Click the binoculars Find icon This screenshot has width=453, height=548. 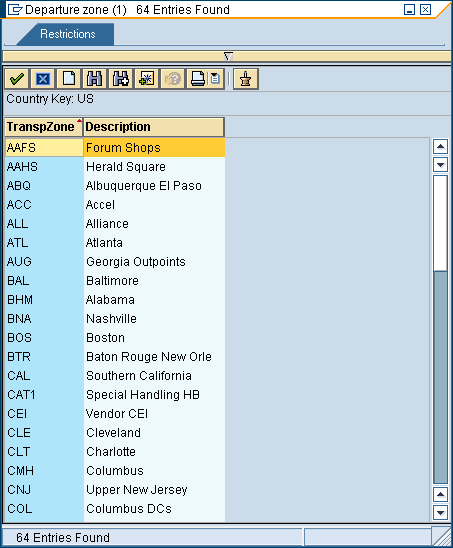(94, 79)
